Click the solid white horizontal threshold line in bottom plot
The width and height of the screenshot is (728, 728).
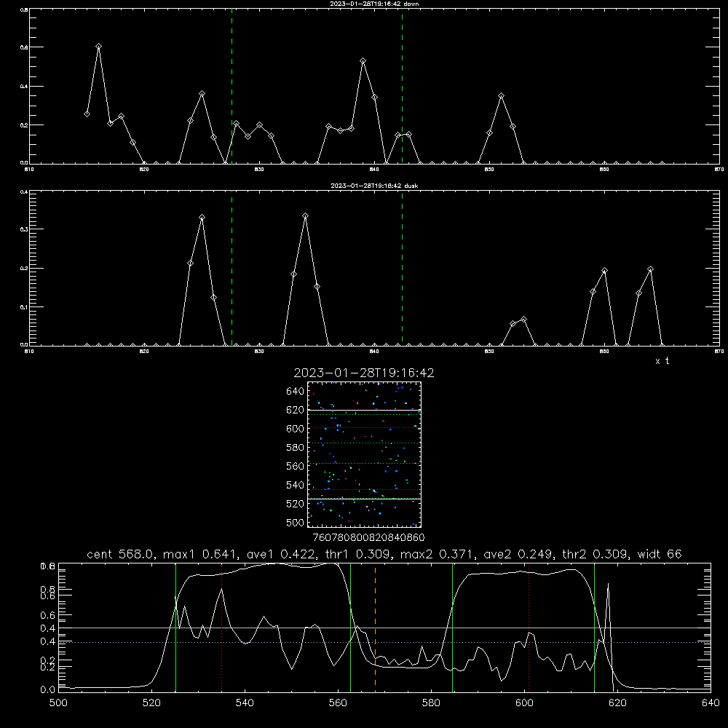click(384, 628)
